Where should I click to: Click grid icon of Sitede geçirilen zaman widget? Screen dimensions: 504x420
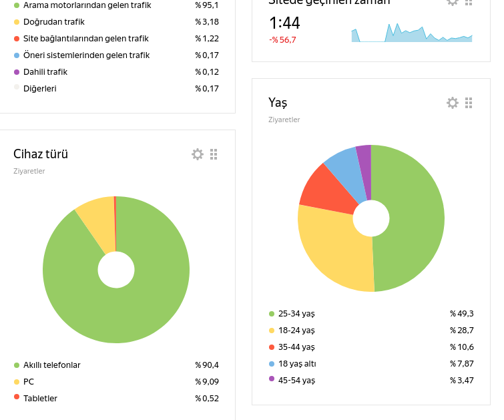pos(469,2)
